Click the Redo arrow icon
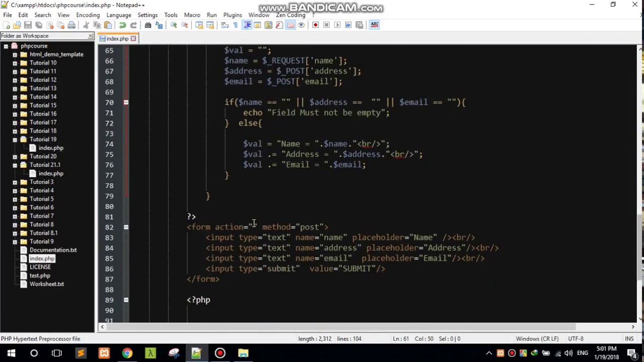Image resolution: width=644 pixels, height=362 pixels. coord(133,25)
